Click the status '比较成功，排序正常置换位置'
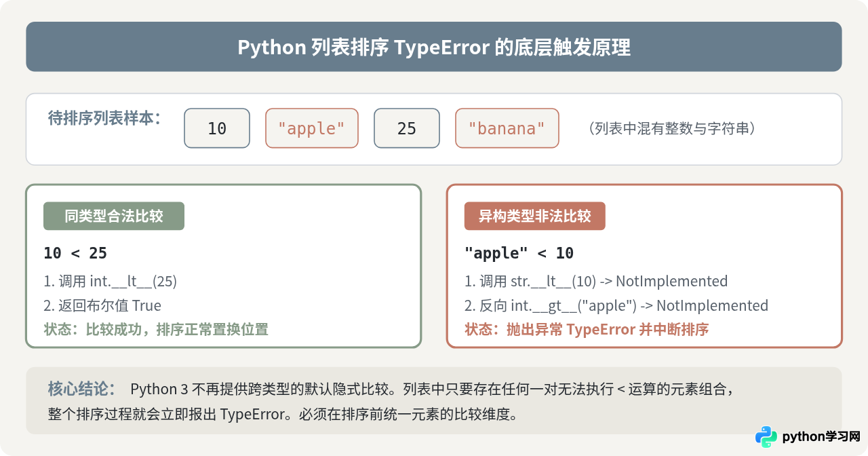This screenshot has height=456, width=868. pyautogui.click(x=177, y=330)
